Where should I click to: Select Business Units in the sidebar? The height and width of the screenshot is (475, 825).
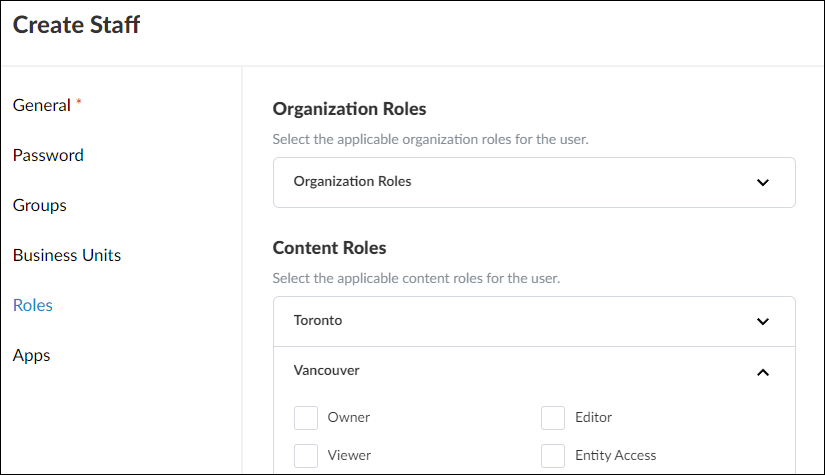click(67, 256)
